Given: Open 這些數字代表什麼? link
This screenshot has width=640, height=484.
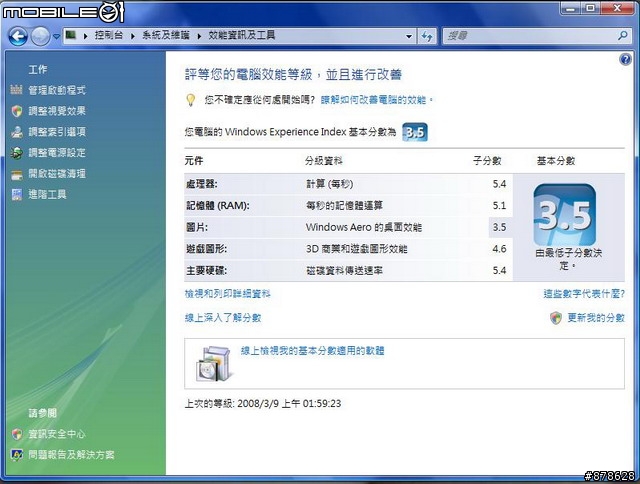Looking at the screenshot, I should 584,294.
